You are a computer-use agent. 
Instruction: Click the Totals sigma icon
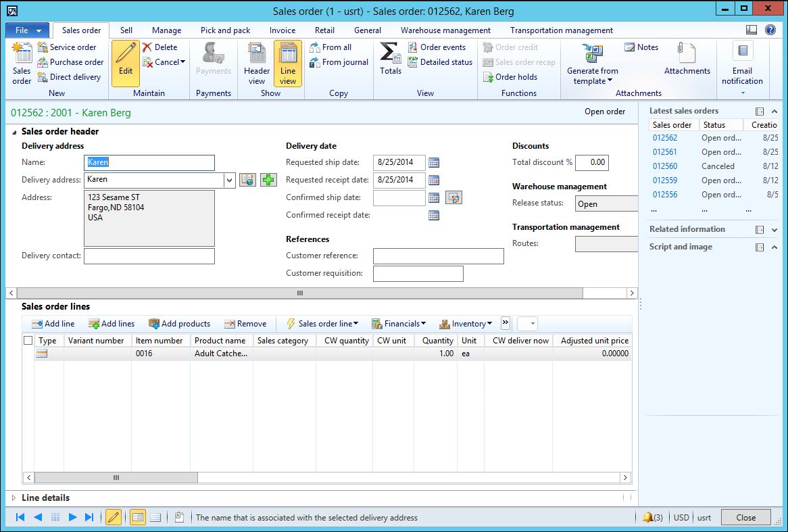pos(390,53)
